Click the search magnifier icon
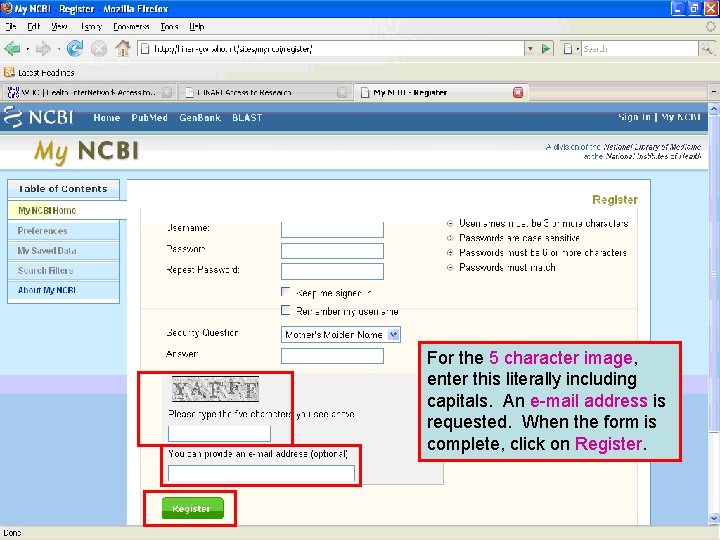The height and width of the screenshot is (540, 720). point(706,48)
